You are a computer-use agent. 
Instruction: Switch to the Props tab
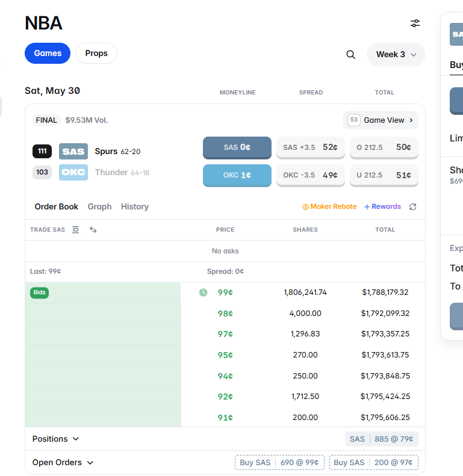point(96,53)
